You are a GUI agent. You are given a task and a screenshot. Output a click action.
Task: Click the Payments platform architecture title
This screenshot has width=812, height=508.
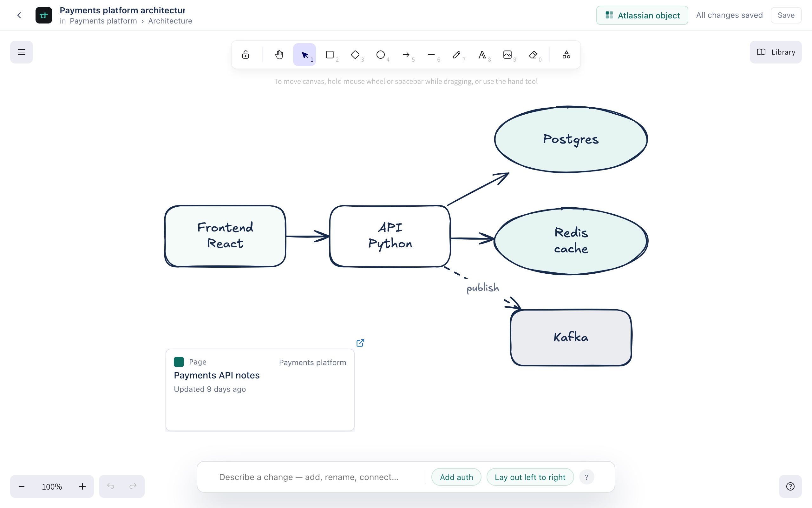pyautogui.click(x=122, y=10)
